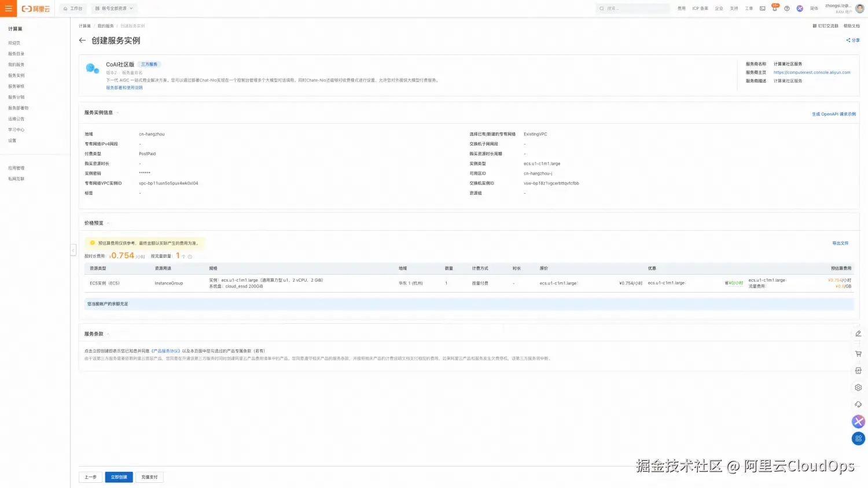Open 私网互联 in sidebar
The width and height of the screenshot is (868, 488).
(x=16, y=179)
